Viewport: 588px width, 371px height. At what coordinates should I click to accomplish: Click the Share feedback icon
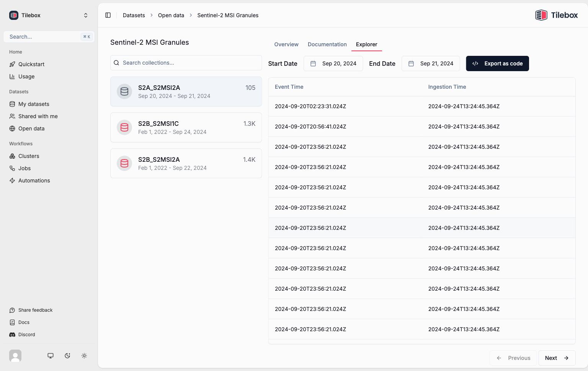[x=12, y=310]
